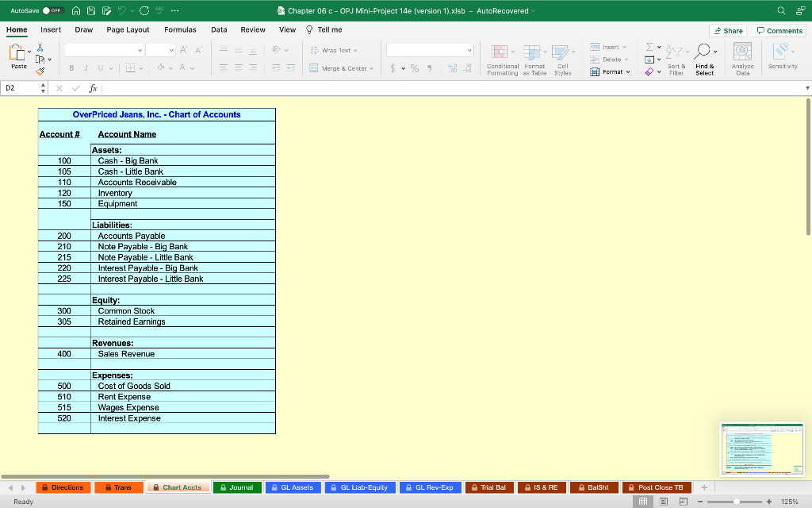Viewport: 812px width, 508px height.
Task: Click the Share button
Action: 727,29
